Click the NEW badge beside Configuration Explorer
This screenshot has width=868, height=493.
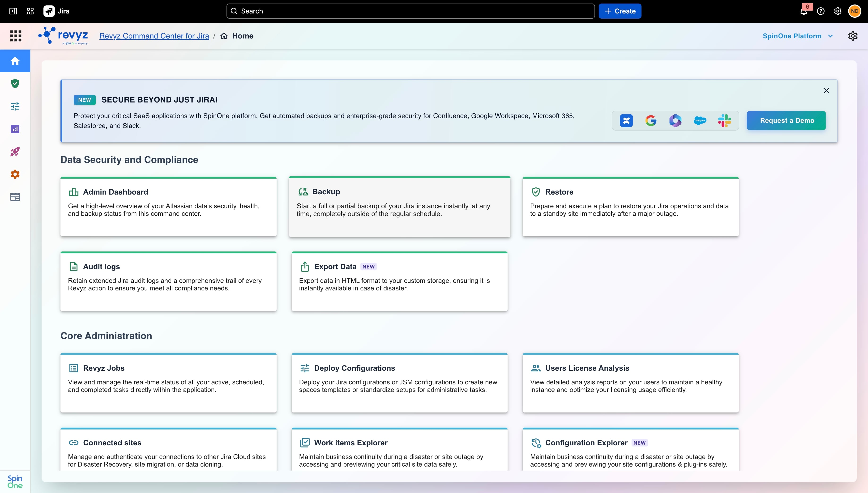[639, 442]
